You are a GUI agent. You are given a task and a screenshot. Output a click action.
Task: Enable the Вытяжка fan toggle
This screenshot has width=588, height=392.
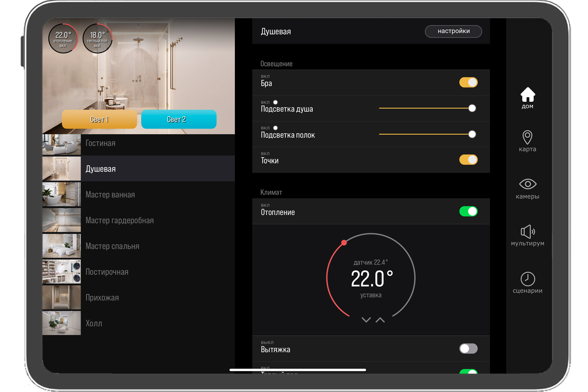(x=468, y=348)
